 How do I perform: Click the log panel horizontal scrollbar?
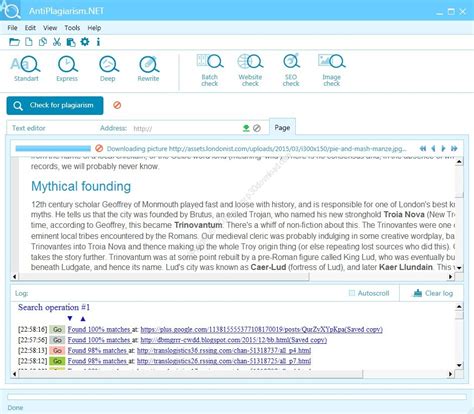191,374
